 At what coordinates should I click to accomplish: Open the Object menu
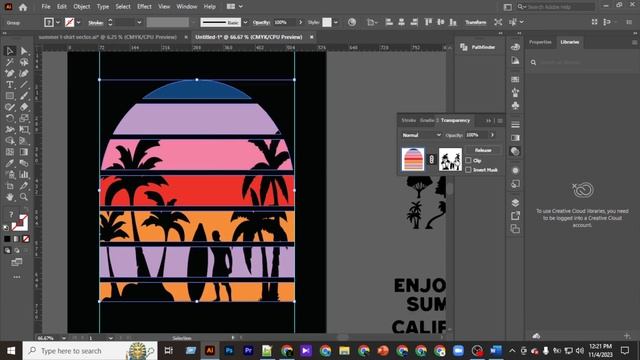coord(82,7)
